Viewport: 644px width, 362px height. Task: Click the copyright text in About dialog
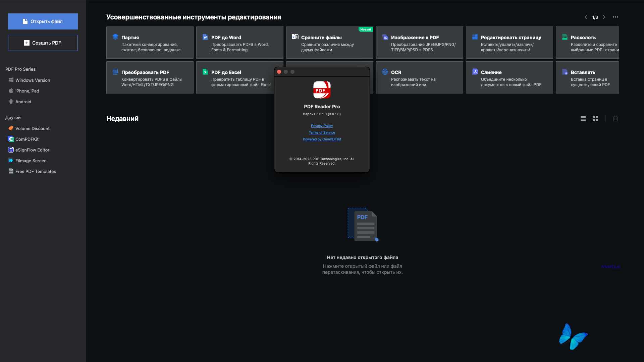coord(322,161)
